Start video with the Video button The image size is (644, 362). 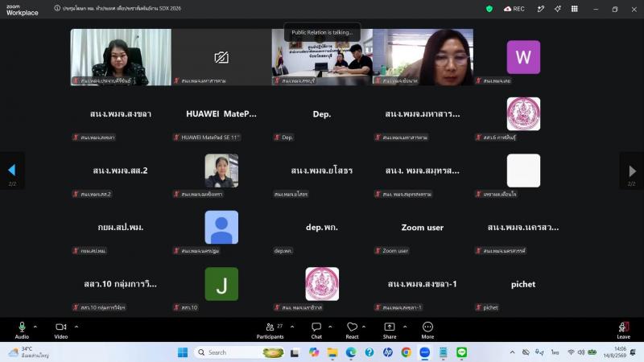click(61, 330)
